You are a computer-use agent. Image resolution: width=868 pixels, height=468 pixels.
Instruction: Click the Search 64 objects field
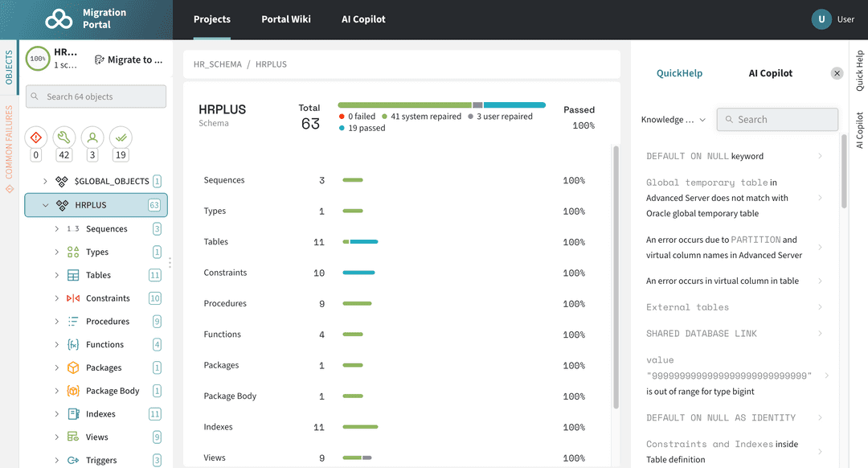(95, 96)
